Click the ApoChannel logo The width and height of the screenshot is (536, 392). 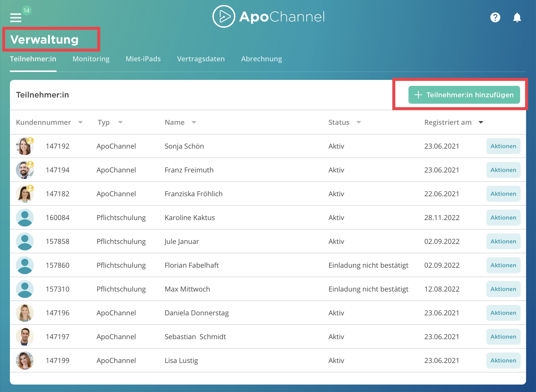click(x=268, y=17)
